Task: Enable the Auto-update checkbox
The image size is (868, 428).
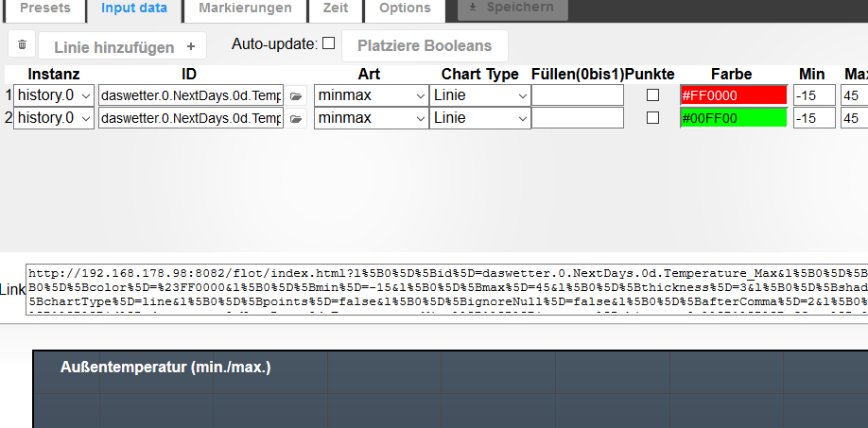Action: 328,43
